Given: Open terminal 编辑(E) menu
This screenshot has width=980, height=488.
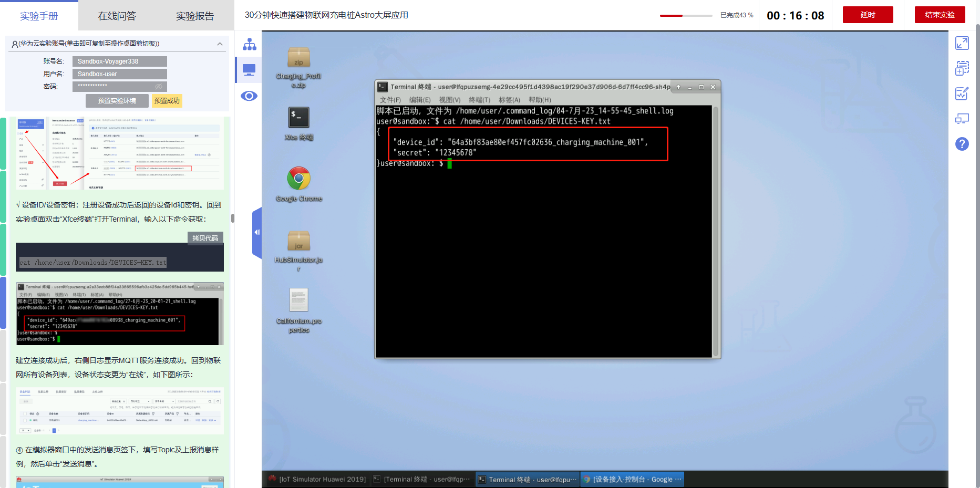Looking at the screenshot, I should pyautogui.click(x=420, y=100).
